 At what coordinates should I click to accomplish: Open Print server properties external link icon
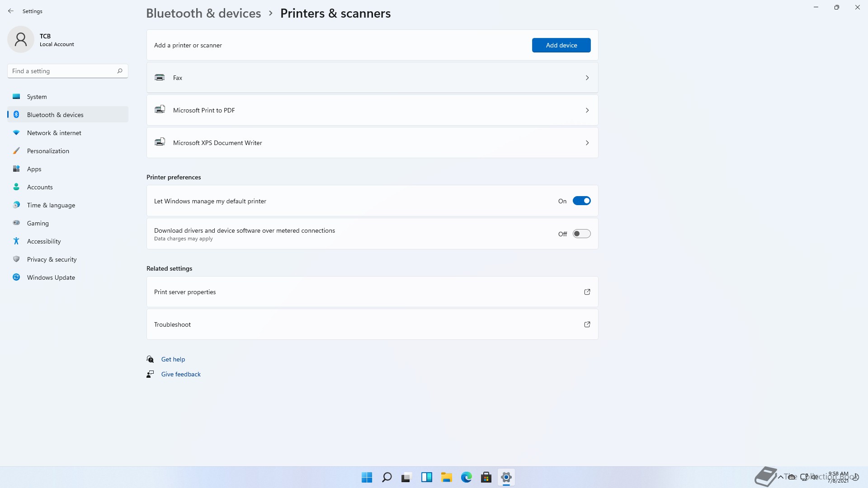click(587, 292)
